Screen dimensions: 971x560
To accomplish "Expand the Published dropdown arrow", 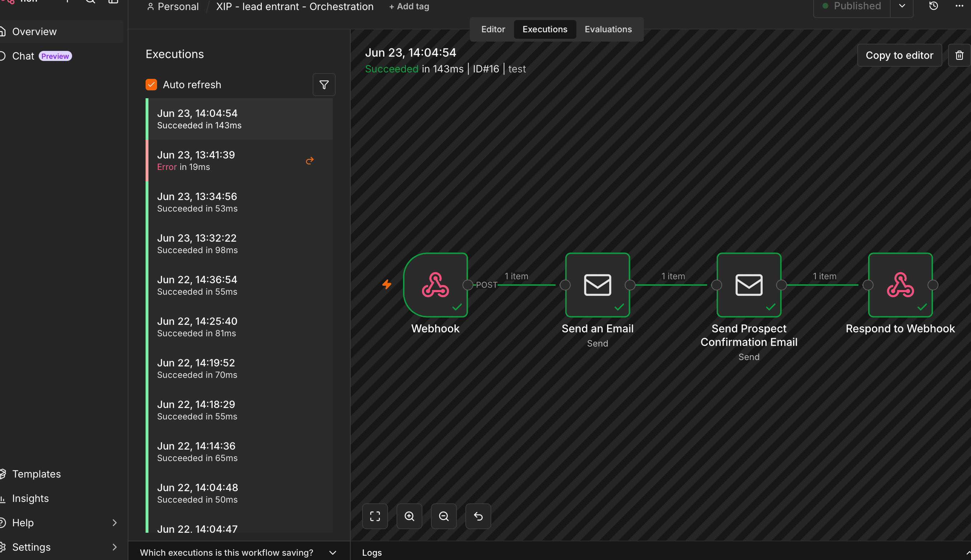I will 902,6.
